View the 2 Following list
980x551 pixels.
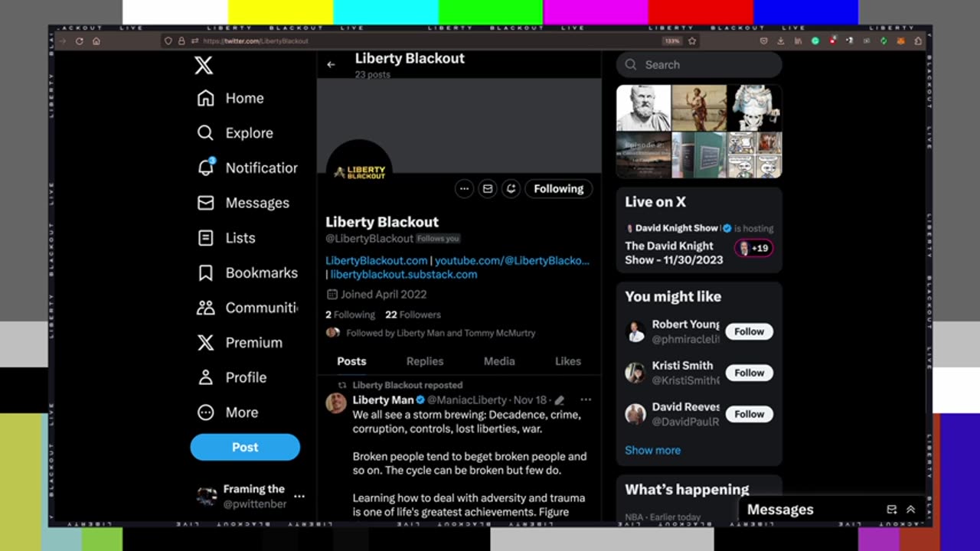tap(350, 315)
